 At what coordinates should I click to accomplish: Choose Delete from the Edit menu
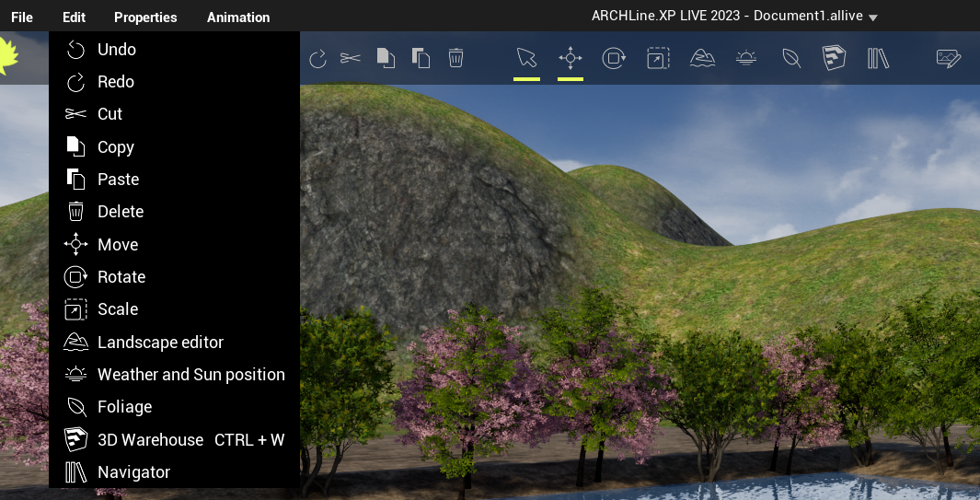(174, 212)
